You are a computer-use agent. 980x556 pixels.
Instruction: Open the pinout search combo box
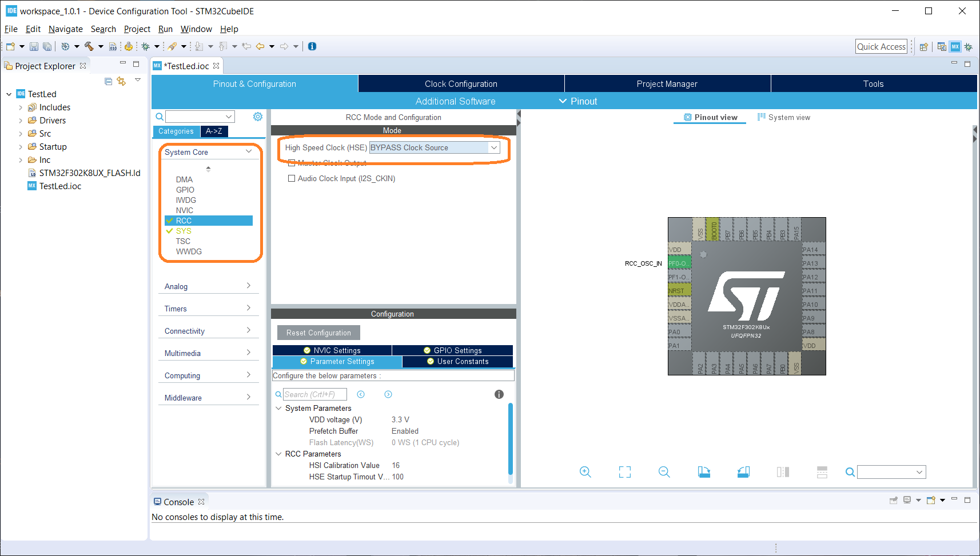(x=891, y=472)
